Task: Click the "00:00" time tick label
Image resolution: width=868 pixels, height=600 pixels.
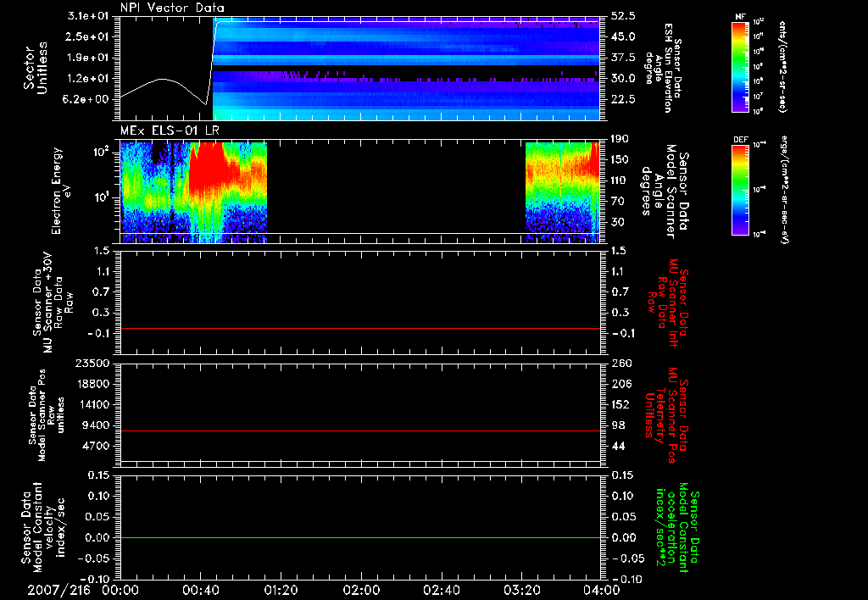Action: coord(120,590)
